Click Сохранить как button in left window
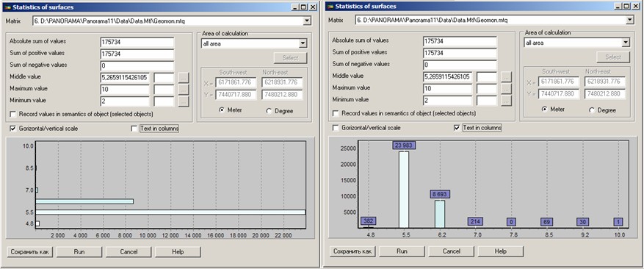The image size is (644, 269). tap(30, 251)
